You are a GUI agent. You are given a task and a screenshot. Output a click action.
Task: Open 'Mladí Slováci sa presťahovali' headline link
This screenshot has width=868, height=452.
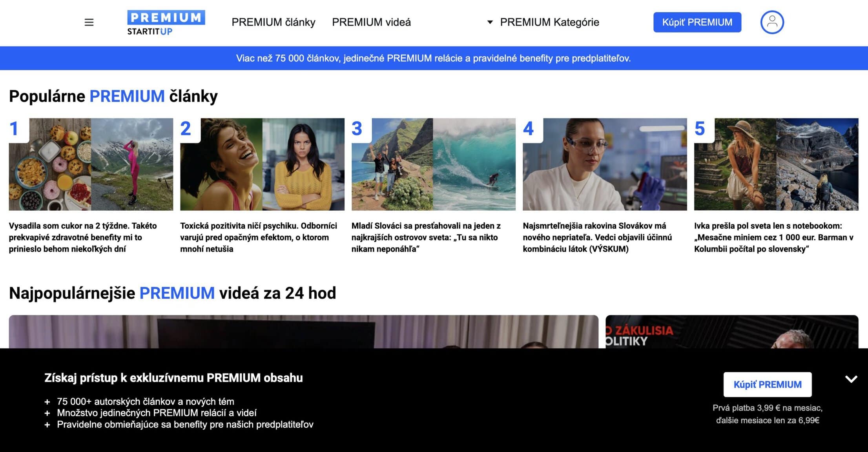tap(426, 237)
